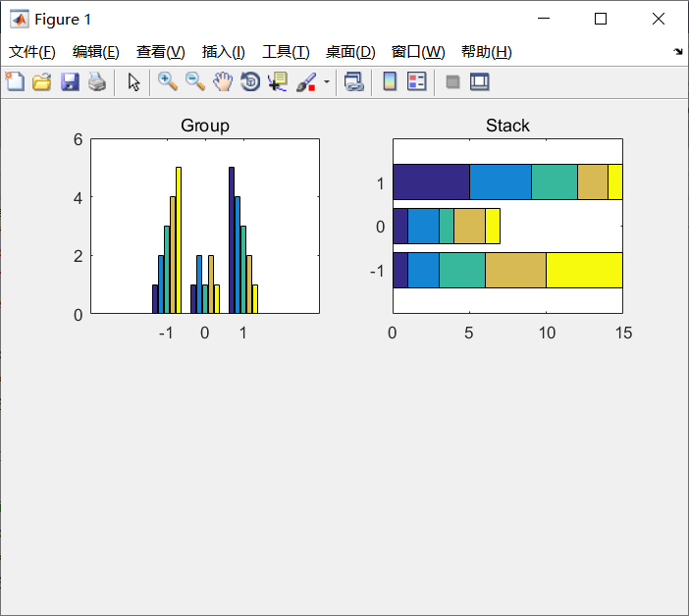Click the dock figure arrow icon
The image size is (689, 616).
click(678, 52)
